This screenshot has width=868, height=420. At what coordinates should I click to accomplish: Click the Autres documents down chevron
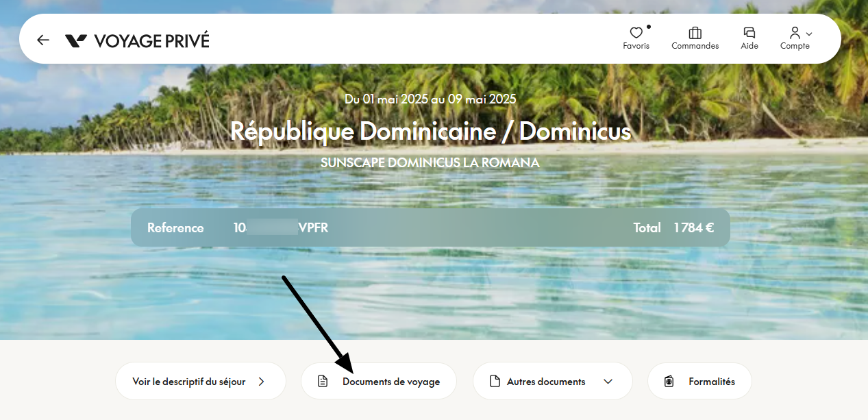coord(608,382)
